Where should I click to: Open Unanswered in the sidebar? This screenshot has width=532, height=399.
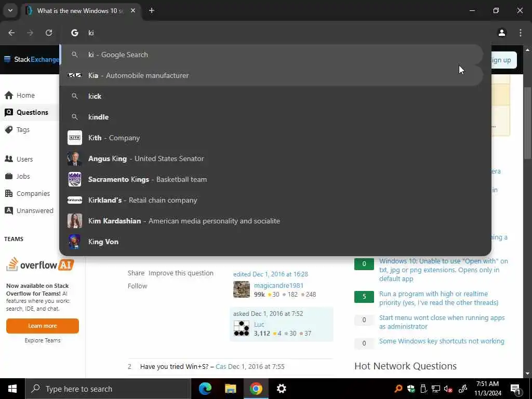(x=30, y=210)
